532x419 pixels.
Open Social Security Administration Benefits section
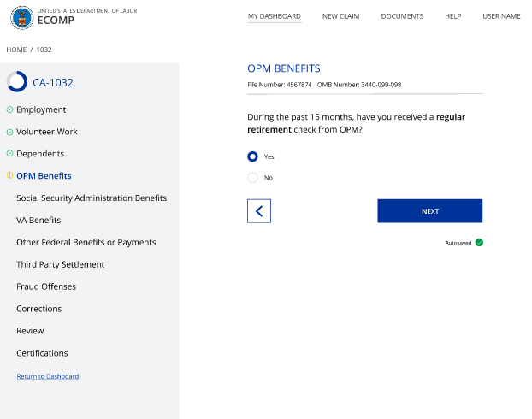92,198
